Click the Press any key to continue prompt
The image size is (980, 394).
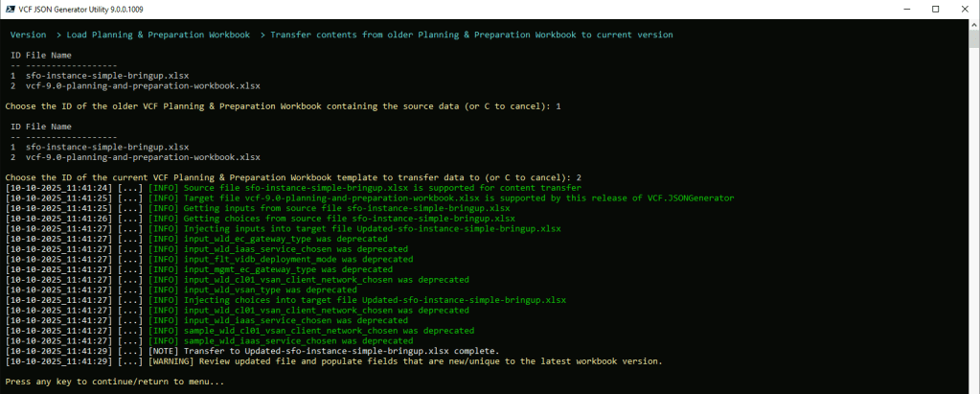[115, 382]
